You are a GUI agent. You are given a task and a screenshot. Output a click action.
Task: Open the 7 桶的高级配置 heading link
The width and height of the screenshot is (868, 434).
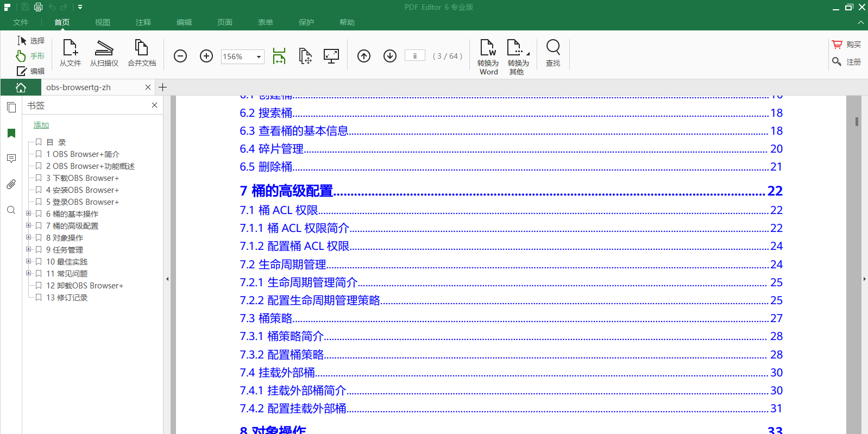point(511,191)
